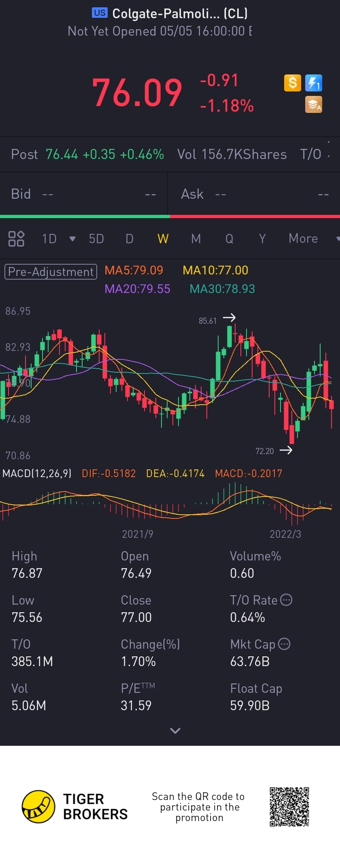
Task: Tap the current price 76.09
Action: 137,93
